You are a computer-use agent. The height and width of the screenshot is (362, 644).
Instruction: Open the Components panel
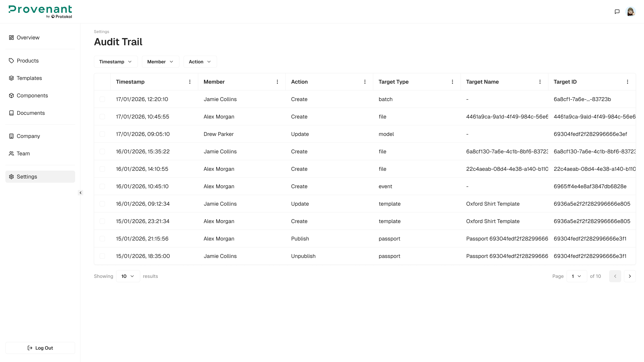click(x=32, y=95)
